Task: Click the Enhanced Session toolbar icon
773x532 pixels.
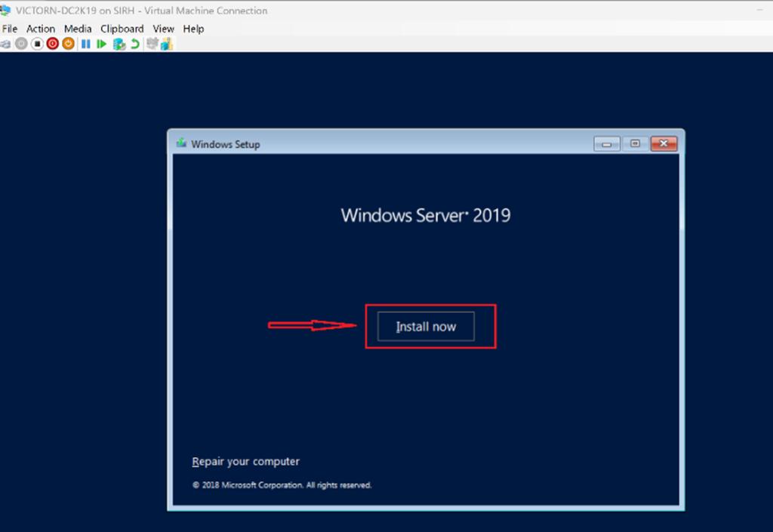Action: tap(152, 43)
